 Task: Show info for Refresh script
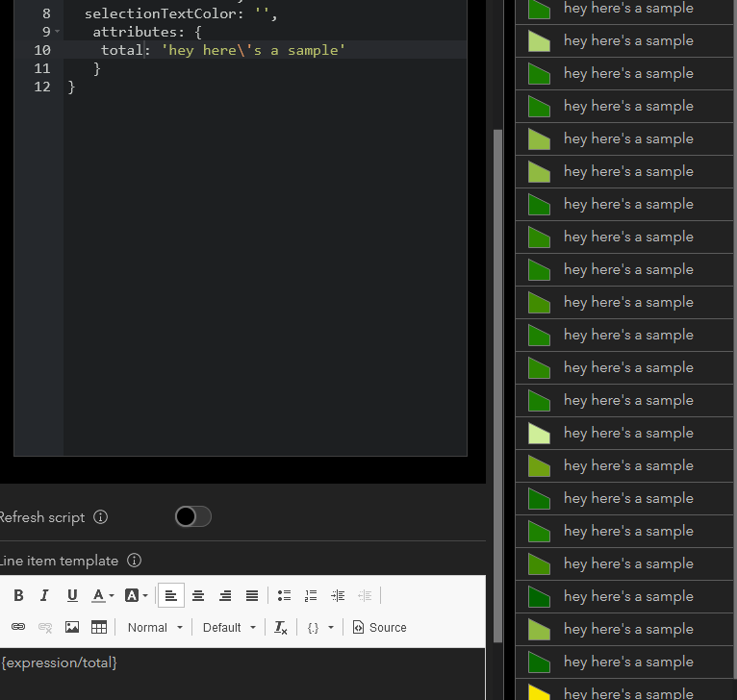pyautogui.click(x=101, y=516)
